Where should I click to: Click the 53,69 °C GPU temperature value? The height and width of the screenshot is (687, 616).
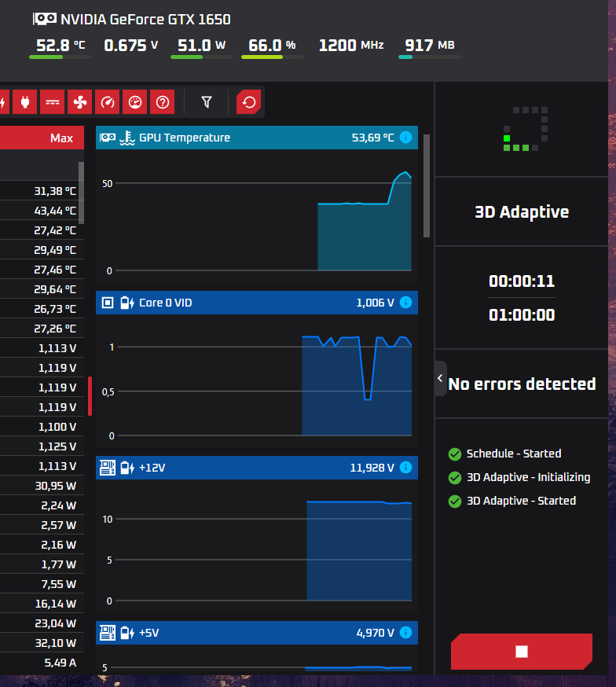click(x=372, y=138)
